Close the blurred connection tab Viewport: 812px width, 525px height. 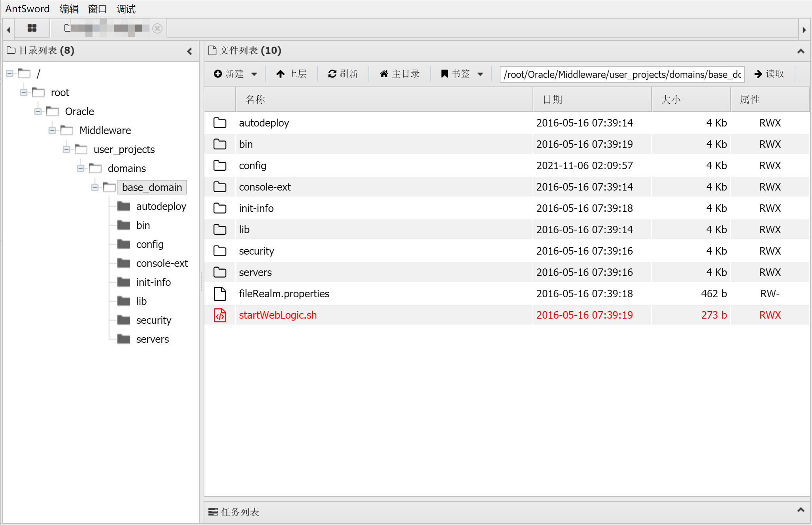click(x=157, y=28)
